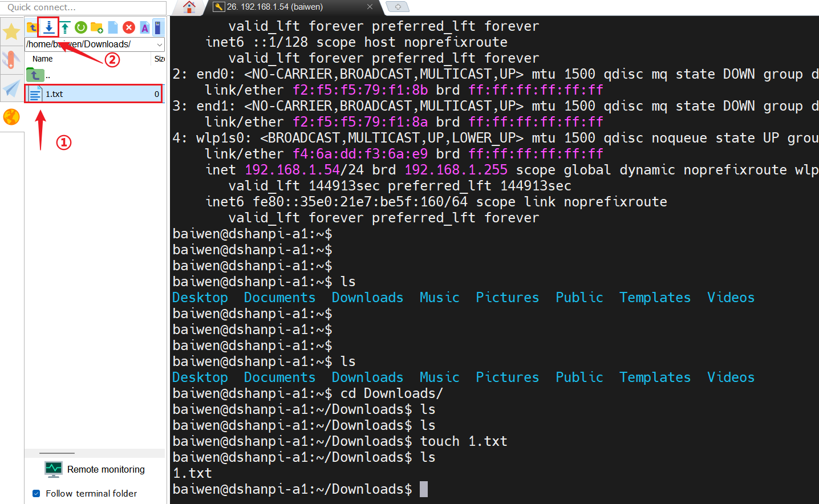Image resolution: width=819 pixels, height=504 pixels.
Task: Create a new file with toolbar icon
Action: (x=113, y=27)
